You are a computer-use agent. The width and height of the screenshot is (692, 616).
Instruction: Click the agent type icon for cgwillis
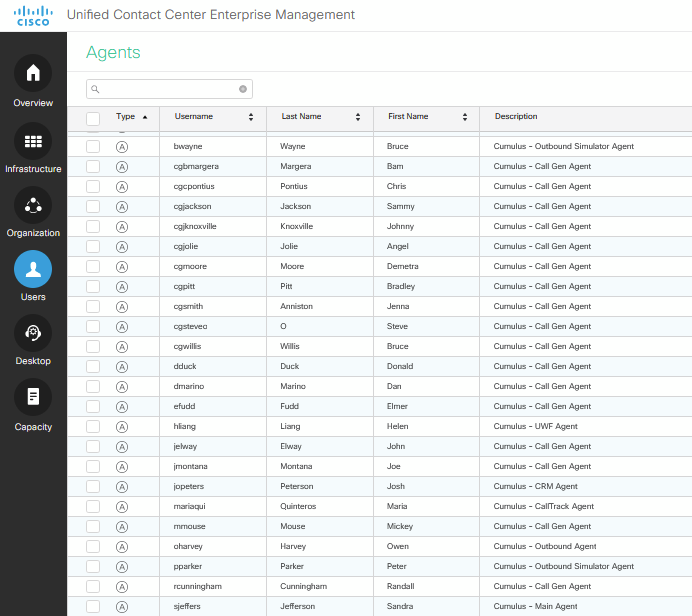click(122, 347)
